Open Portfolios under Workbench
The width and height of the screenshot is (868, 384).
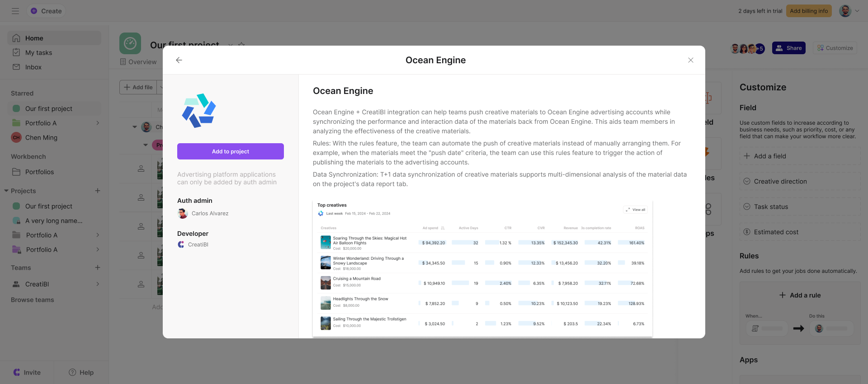coord(39,172)
